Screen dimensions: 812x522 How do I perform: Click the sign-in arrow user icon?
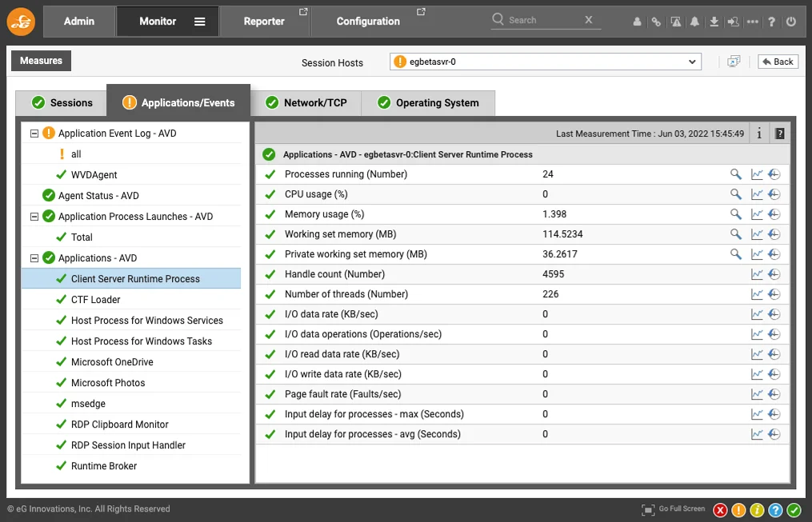tap(733, 22)
